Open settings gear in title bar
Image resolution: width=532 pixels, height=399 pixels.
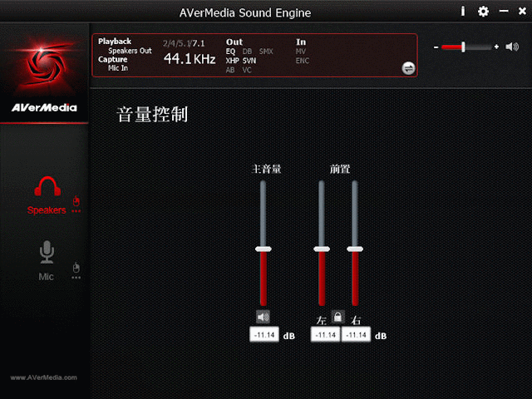483,12
